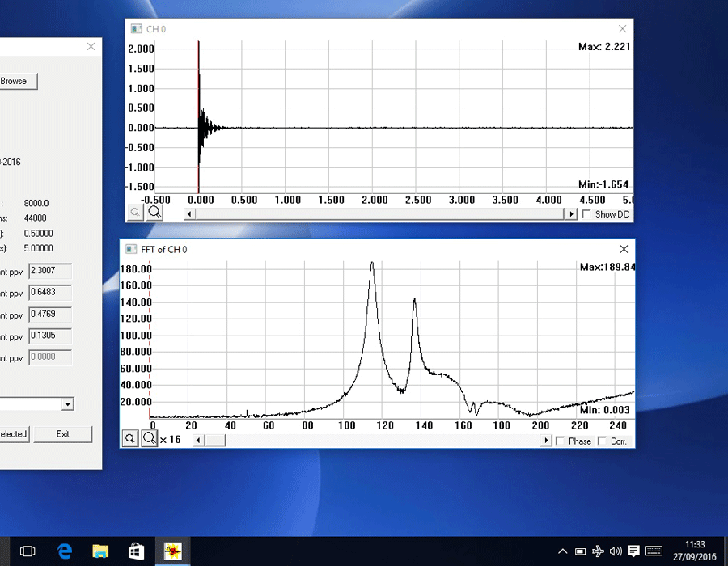Show hidden system tray icons
This screenshot has width=728, height=566.
[x=562, y=551]
